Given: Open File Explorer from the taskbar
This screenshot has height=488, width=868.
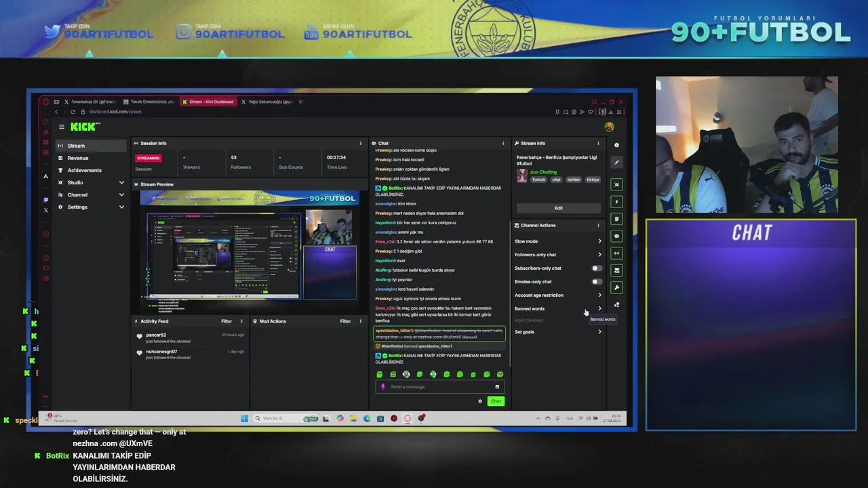Looking at the screenshot, I should click(x=353, y=418).
